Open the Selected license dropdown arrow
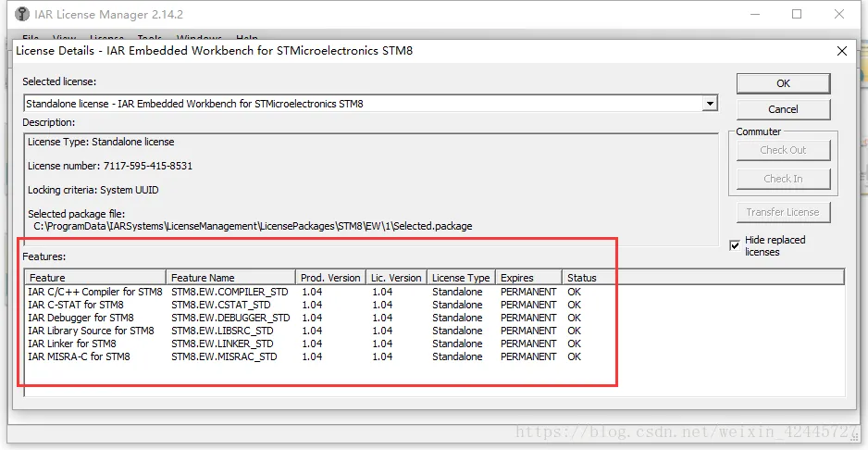The image size is (868, 450). pyautogui.click(x=709, y=103)
